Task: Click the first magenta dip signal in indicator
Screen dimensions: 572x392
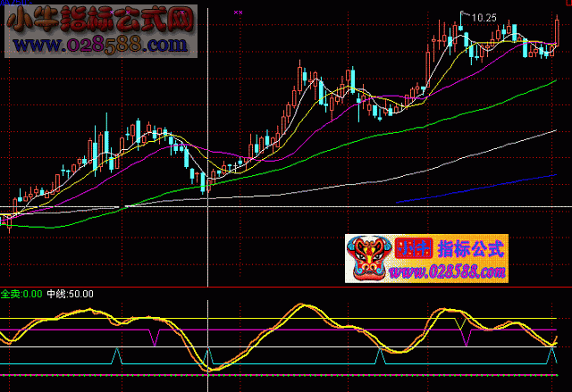Action: coord(156,338)
